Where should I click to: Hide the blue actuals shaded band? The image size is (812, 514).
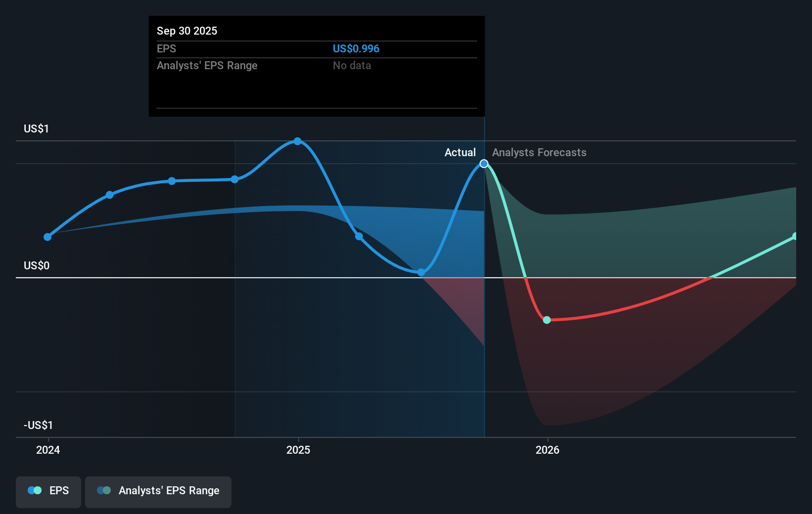pyautogui.click(x=48, y=491)
